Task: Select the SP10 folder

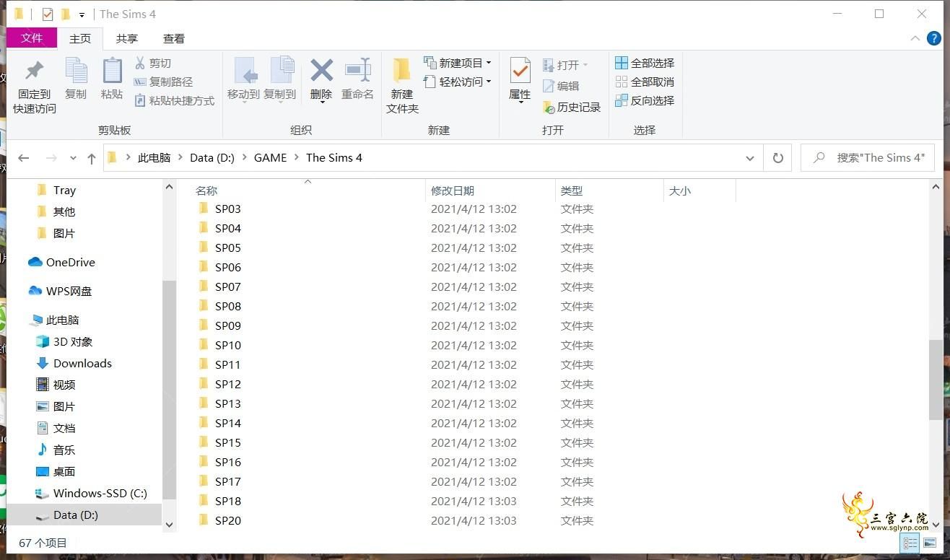Action: 219,345
